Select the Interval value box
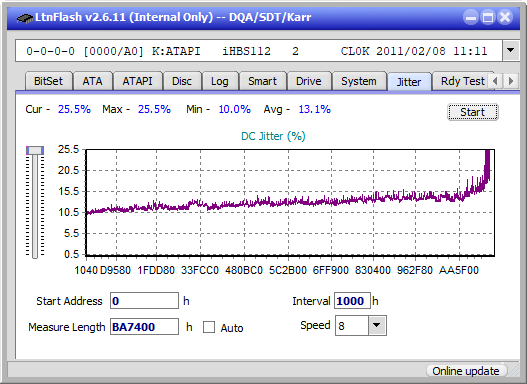This screenshot has width=527, height=384. (352, 301)
